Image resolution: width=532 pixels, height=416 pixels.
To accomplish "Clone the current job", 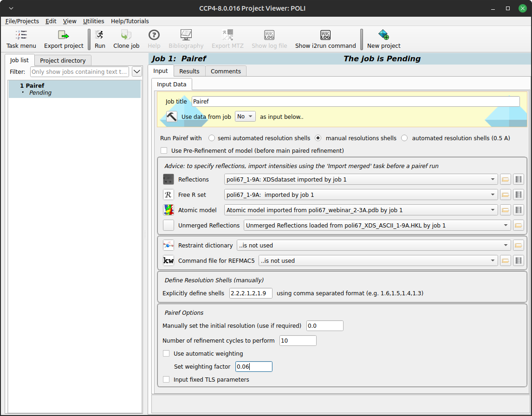I will (x=126, y=39).
